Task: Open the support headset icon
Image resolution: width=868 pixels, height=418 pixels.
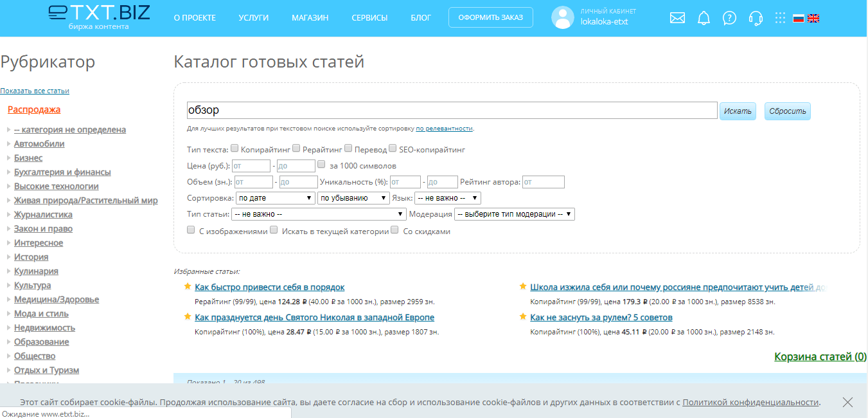Action: click(x=756, y=18)
